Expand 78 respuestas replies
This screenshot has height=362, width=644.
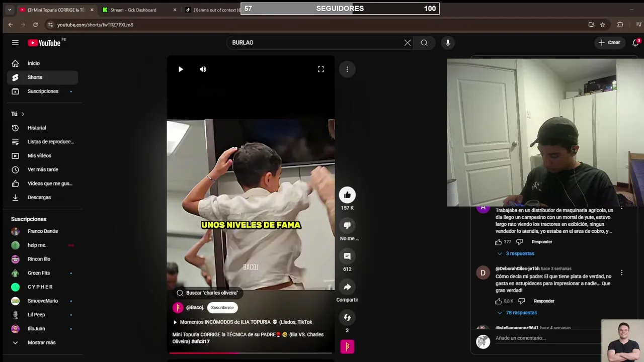[516, 313]
